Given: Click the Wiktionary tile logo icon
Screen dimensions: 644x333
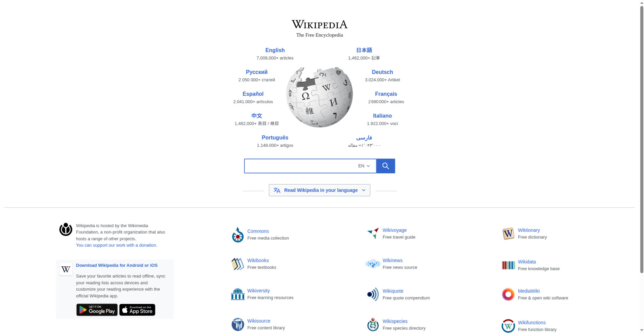Looking at the screenshot, I should [x=508, y=233].
